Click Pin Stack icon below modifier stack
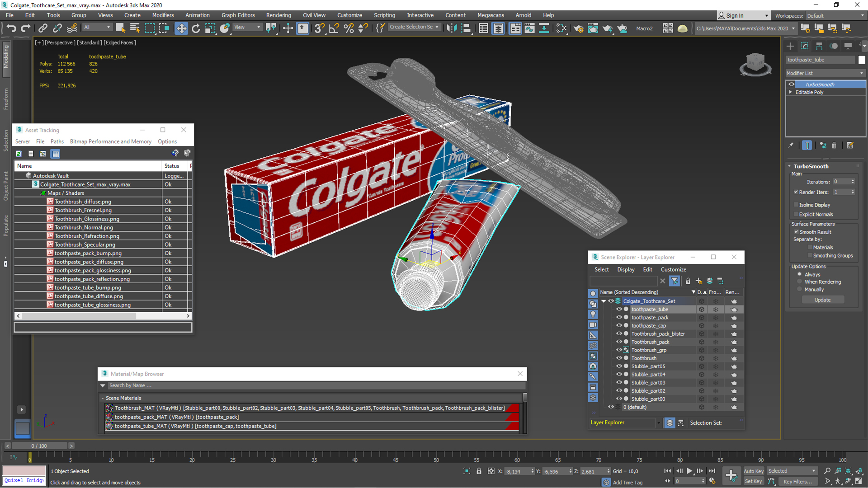The height and width of the screenshot is (488, 868). click(x=791, y=145)
